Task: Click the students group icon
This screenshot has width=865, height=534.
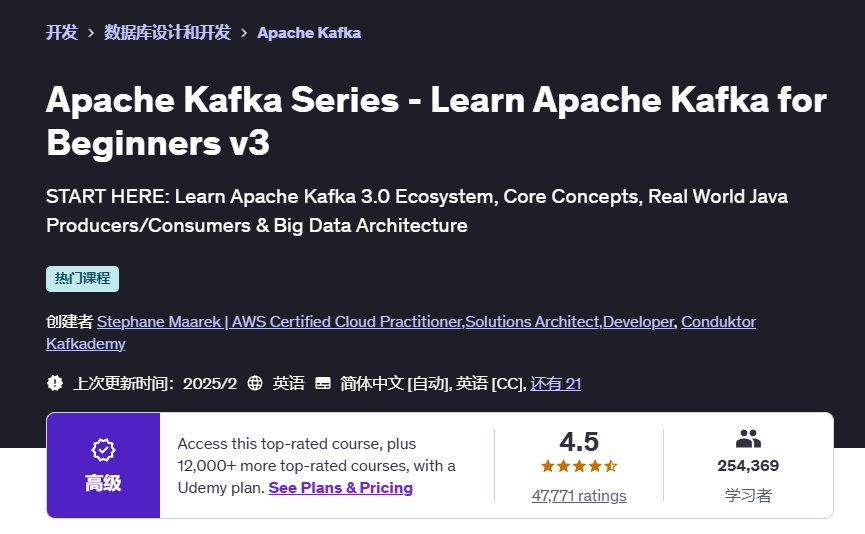Action: coord(748,438)
